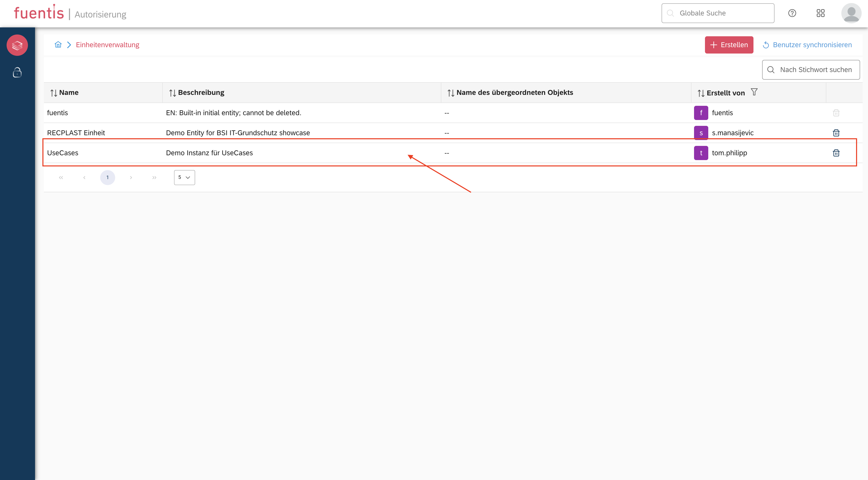Screen dimensions: 868x480
Task: Click the layers icon in the sidebar
Action: 17,45
